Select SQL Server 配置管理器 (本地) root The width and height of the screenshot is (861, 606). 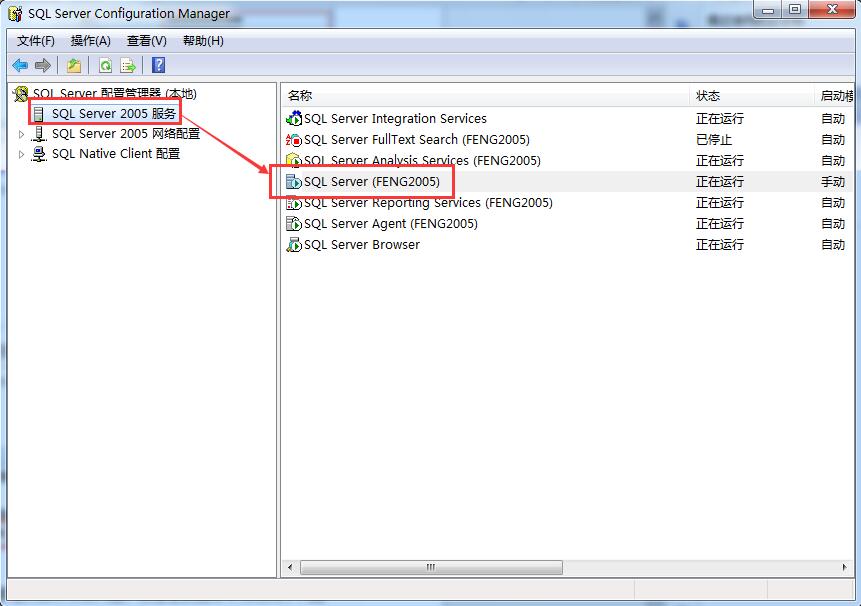pos(115,94)
